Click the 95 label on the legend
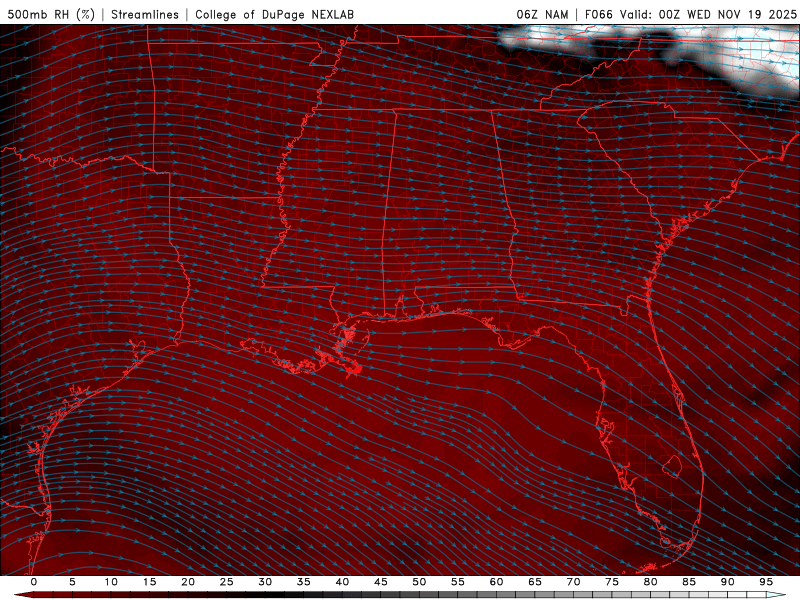The height and width of the screenshot is (600, 800). click(766, 582)
